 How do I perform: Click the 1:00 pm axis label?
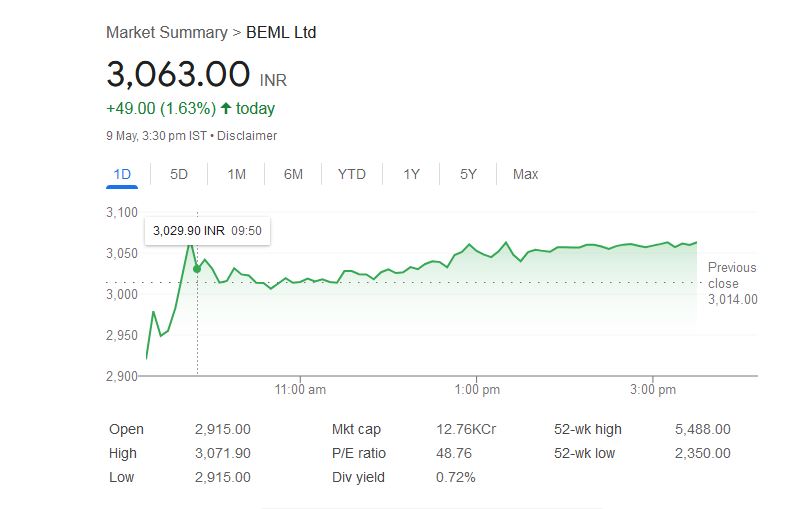477,389
